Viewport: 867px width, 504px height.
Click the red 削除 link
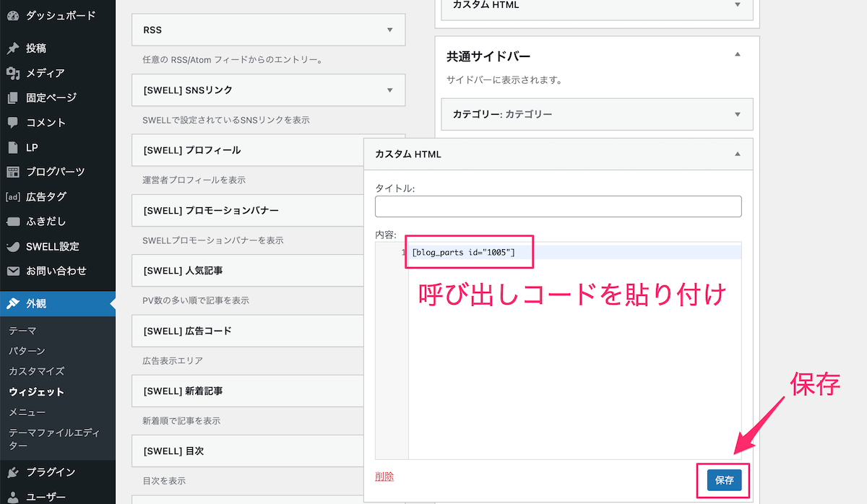(x=384, y=477)
